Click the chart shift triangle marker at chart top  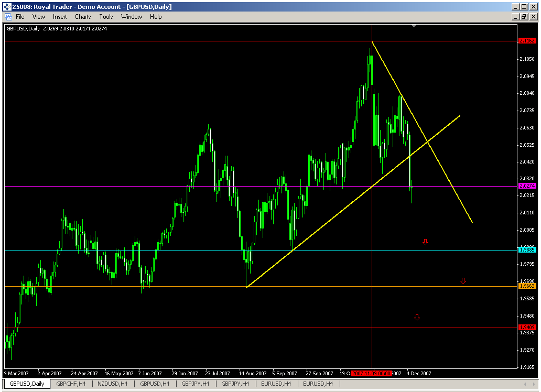pyautogui.click(x=414, y=26)
